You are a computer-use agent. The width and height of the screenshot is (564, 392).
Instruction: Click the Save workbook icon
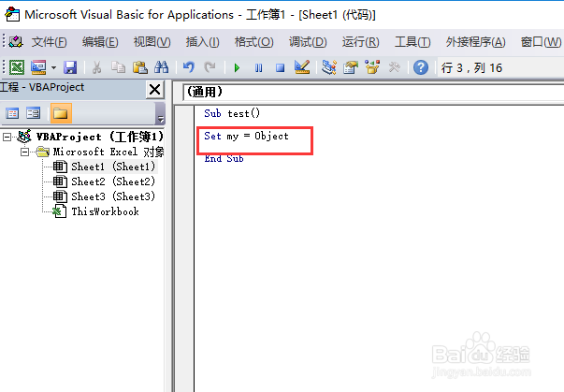coord(70,67)
